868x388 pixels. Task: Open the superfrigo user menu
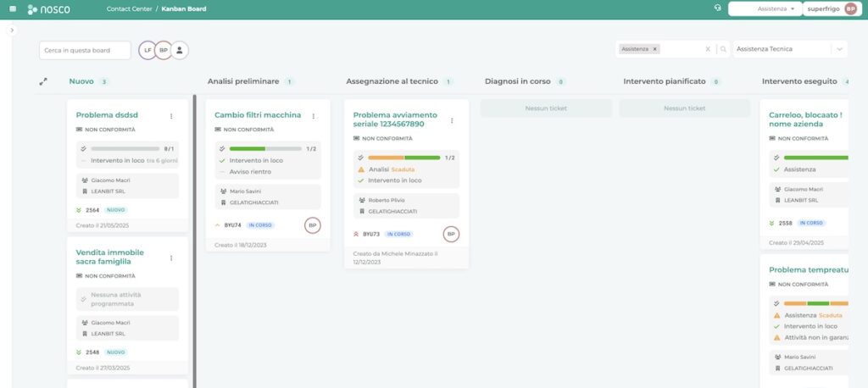[832, 9]
